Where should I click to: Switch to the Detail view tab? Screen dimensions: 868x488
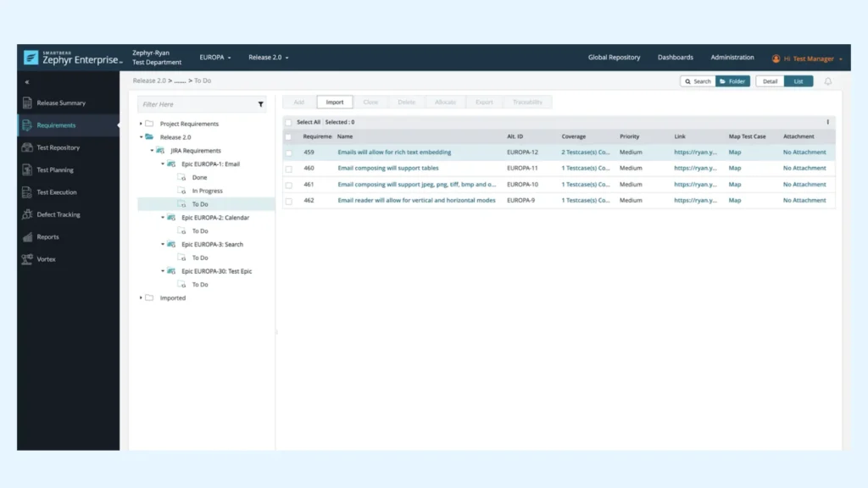(770, 81)
